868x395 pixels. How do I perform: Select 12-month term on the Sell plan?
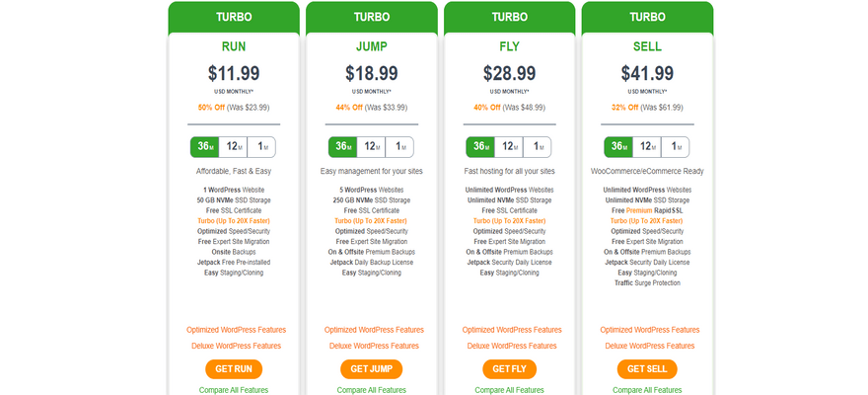click(x=647, y=147)
